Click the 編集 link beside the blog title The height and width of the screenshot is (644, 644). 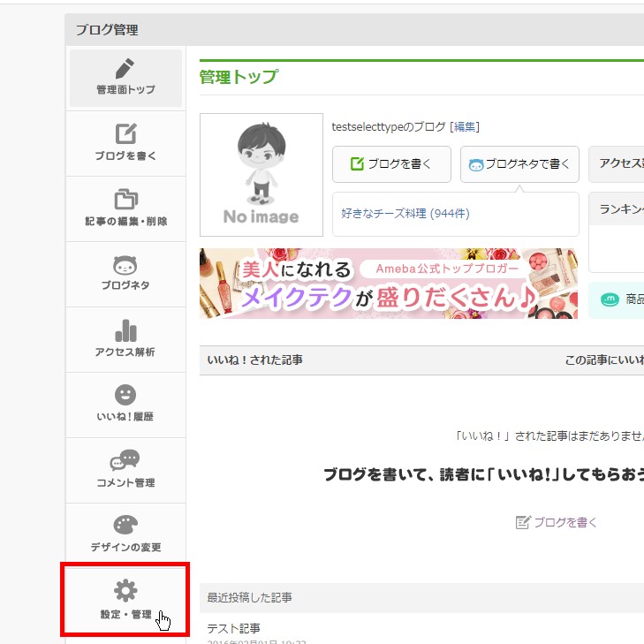pos(465,126)
